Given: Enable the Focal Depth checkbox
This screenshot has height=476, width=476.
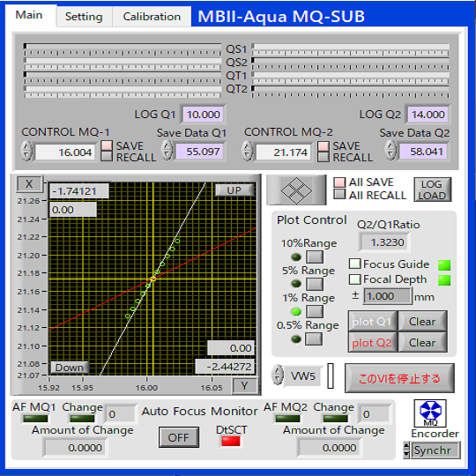Looking at the screenshot, I should tap(355, 279).
